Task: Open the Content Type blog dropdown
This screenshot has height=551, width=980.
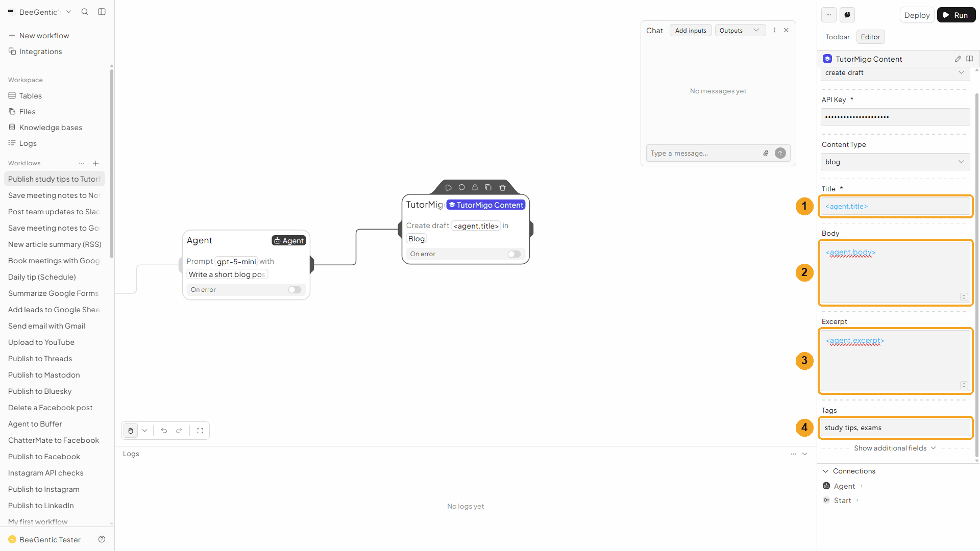Action: tap(895, 162)
